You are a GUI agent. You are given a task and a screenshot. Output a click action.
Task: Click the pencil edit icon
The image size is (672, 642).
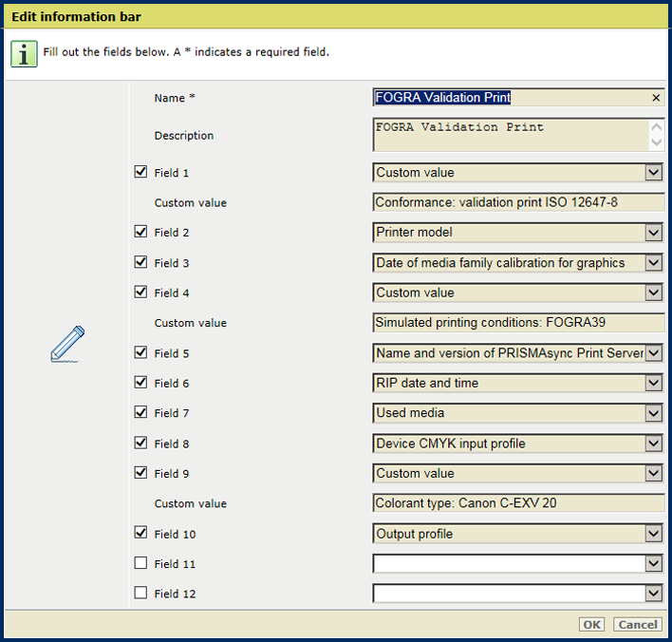pyautogui.click(x=67, y=344)
